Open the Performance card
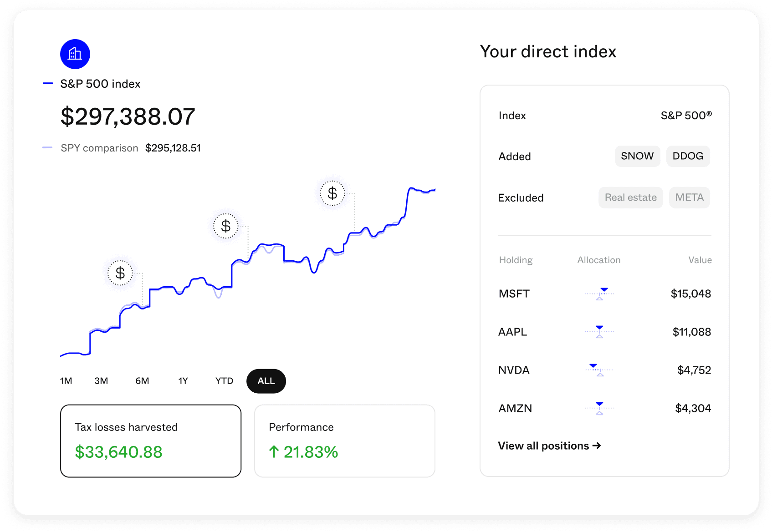Viewport: 772px width, 532px height. (345, 441)
